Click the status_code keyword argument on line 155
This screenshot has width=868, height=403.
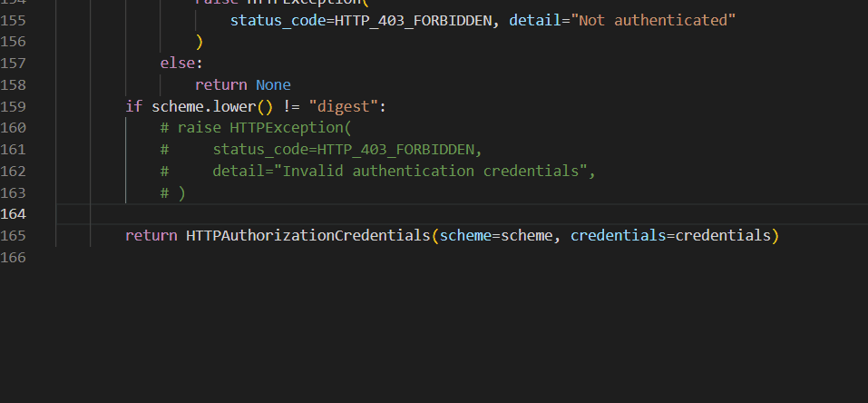(278, 21)
